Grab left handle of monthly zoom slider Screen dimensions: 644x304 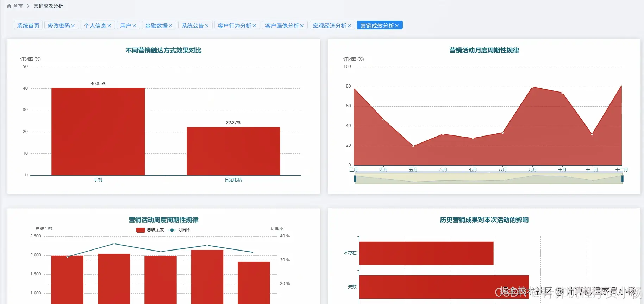(x=355, y=179)
